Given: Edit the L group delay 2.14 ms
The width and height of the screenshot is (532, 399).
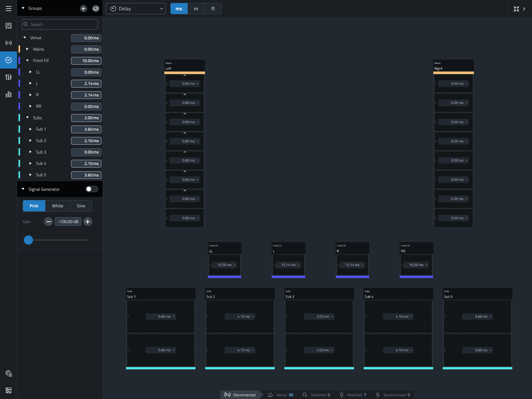Looking at the screenshot, I should (86, 84).
